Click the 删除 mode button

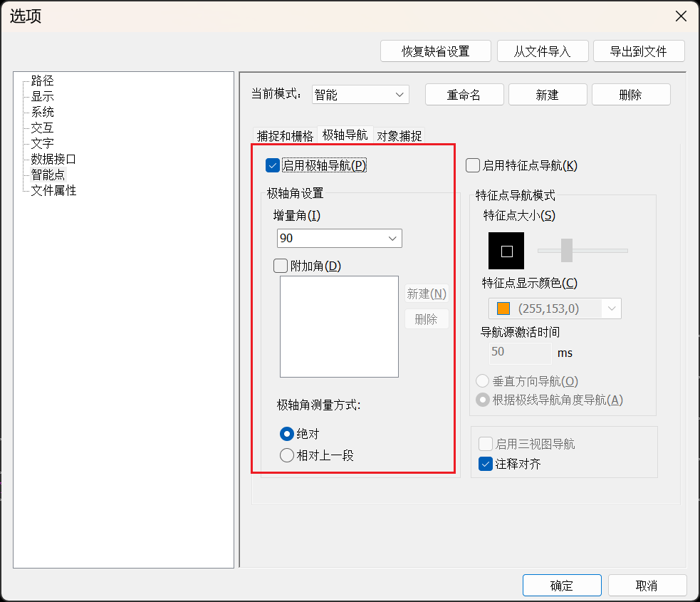(x=631, y=95)
